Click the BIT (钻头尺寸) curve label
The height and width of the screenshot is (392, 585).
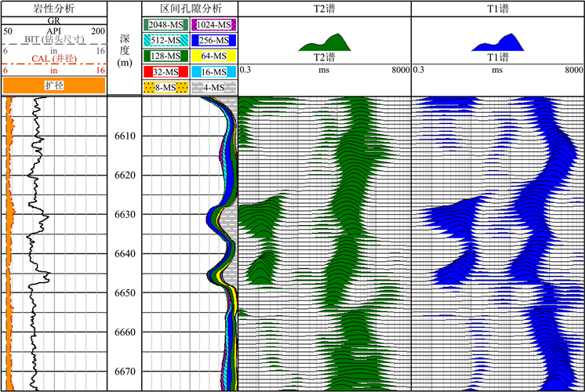54,39
